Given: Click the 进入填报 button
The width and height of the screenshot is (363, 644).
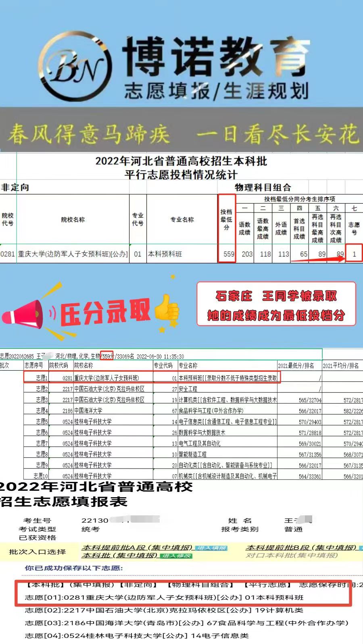Looking at the screenshot, I should tap(211, 548).
